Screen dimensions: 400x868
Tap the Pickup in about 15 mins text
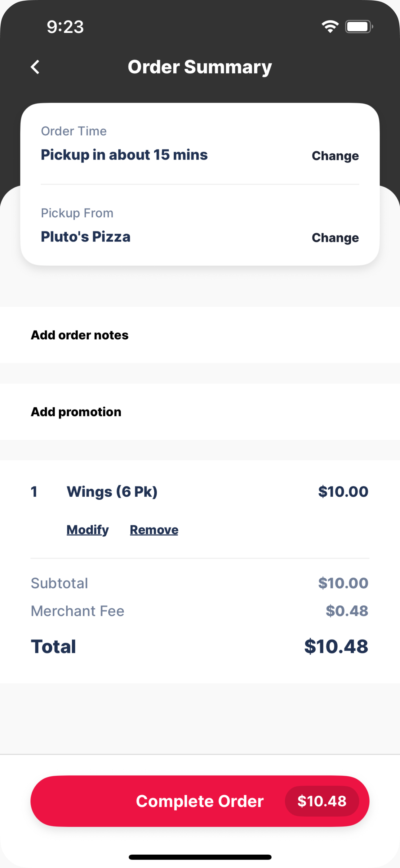[x=124, y=155]
